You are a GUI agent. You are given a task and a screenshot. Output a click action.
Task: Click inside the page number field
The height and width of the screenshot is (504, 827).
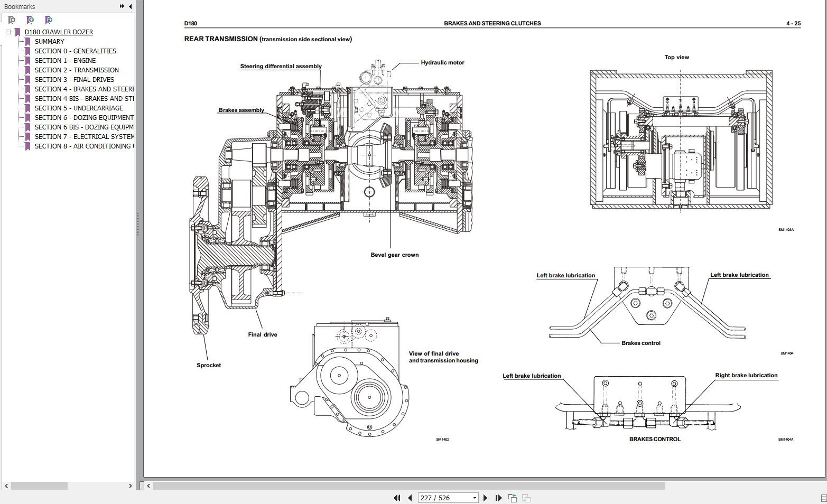[439, 498]
